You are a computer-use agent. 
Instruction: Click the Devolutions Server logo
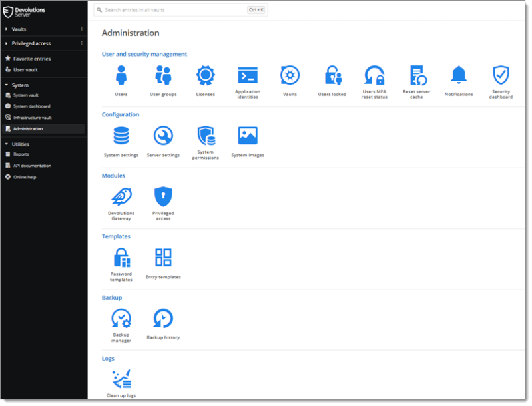pos(24,12)
